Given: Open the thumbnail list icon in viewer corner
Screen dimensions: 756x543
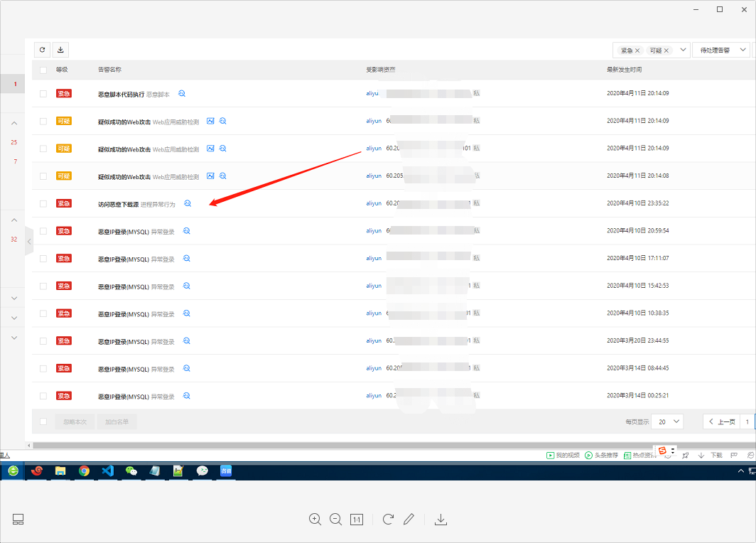Looking at the screenshot, I should (x=18, y=520).
